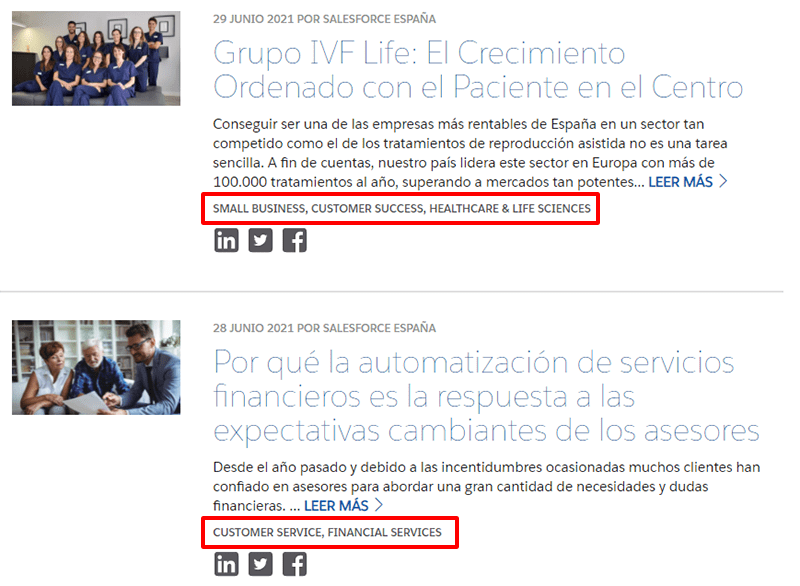Select the HEALTHCARE & LIFE SCIENCES tag
Image resolution: width=800 pixels, height=586 pixels.
pos(510,209)
